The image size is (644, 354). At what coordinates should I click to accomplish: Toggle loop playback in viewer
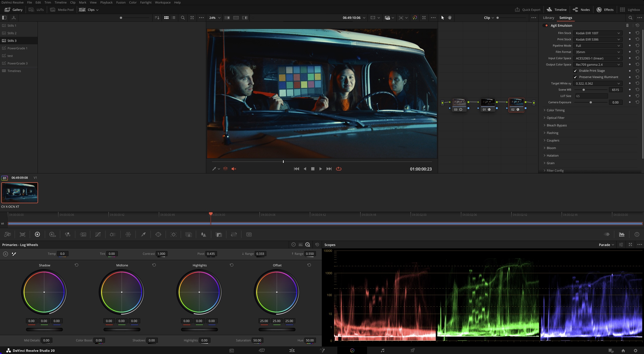[339, 169]
